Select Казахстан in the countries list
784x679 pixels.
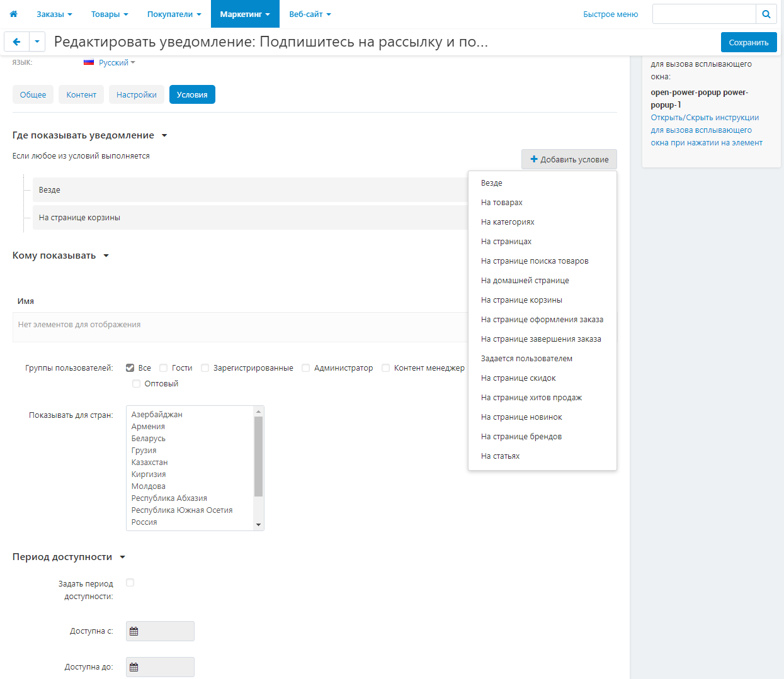coord(150,463)
